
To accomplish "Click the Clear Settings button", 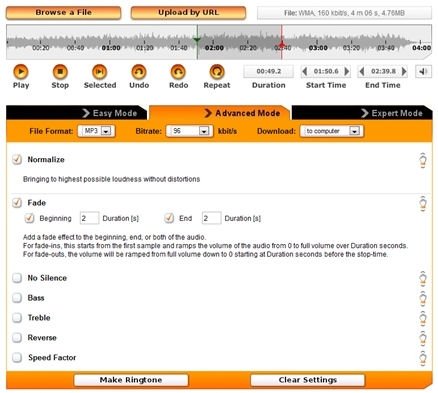I will tap(308, 380).
